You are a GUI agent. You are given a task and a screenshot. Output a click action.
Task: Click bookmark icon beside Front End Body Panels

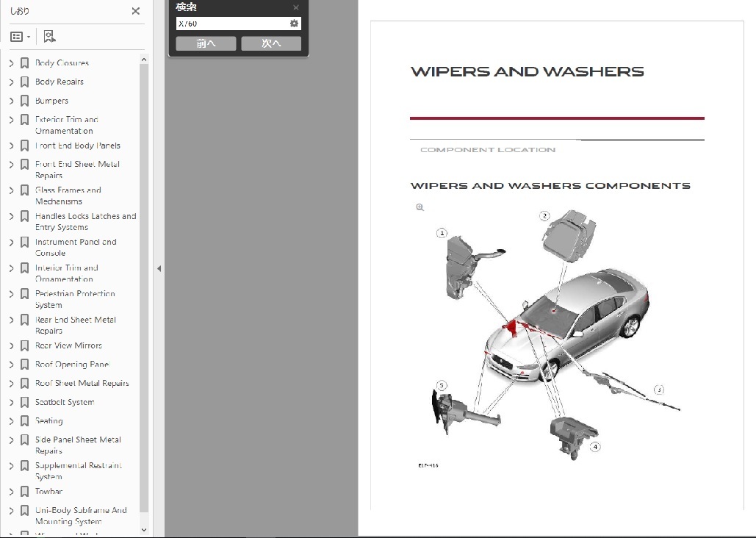click(24, 146)
